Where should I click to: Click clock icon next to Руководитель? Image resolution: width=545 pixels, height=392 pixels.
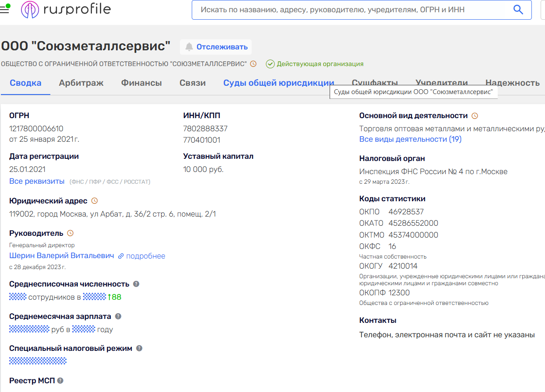[70, 233]
